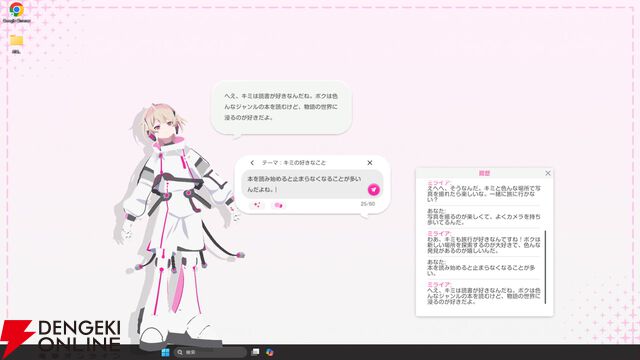Click the sparkle icon below the message field

(257, 205)
